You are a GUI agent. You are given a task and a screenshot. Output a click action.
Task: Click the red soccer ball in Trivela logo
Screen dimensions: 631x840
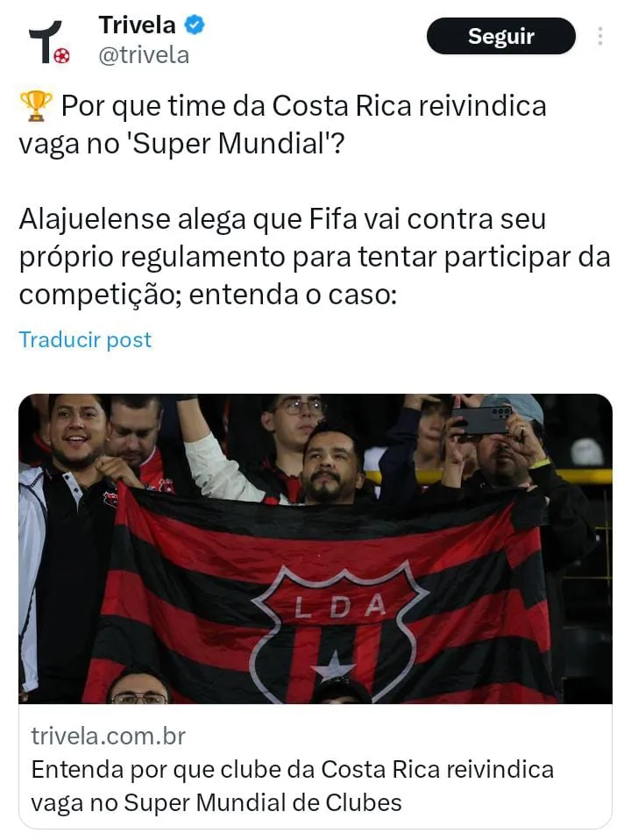(62, 55)
